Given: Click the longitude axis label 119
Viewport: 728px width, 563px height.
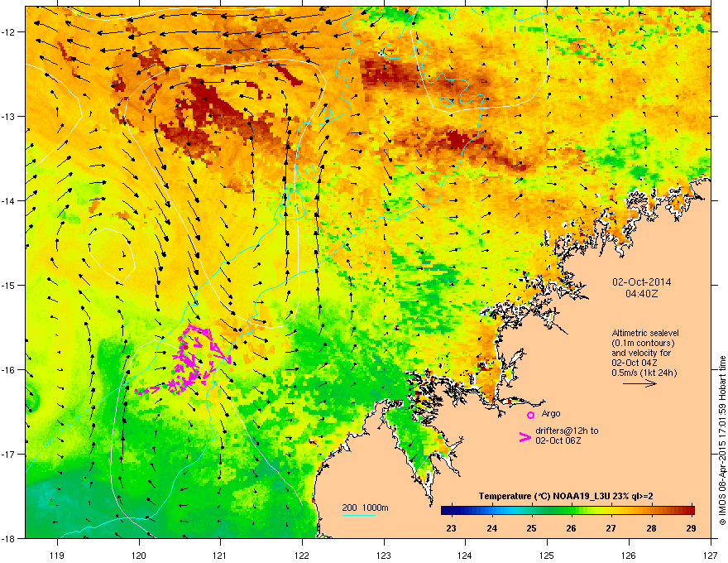Looking at the screenshot, I should (58, 555).
